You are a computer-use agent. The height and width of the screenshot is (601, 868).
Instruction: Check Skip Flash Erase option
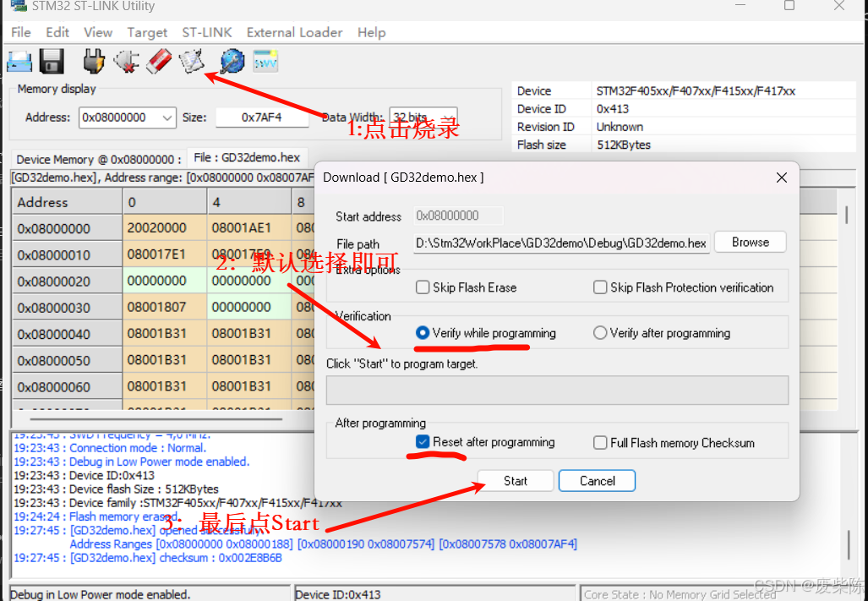(423, 287)
